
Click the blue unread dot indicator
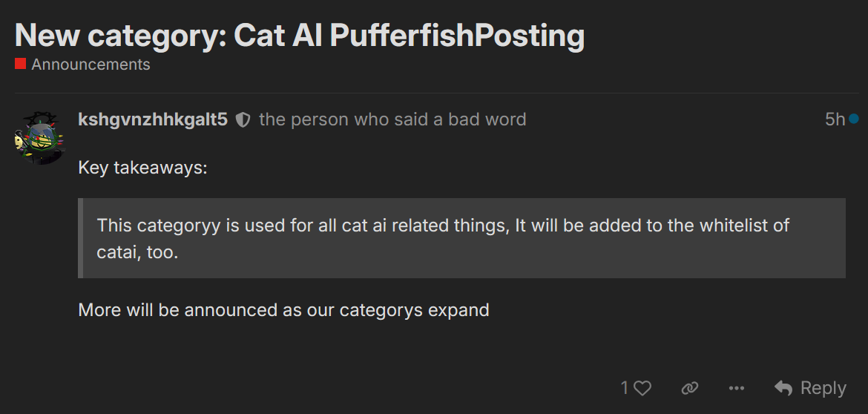tap(854, 119)
